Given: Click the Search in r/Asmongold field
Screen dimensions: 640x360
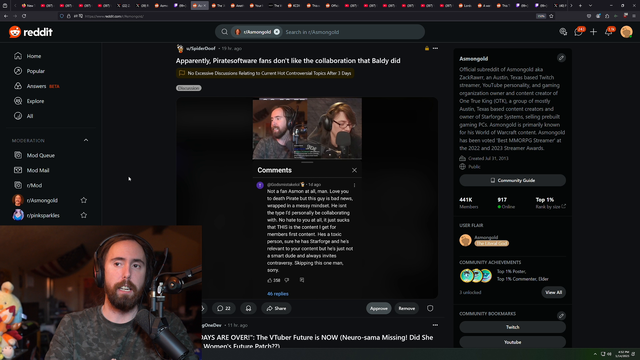Looking at the screenshot, I should coord(351,32).
